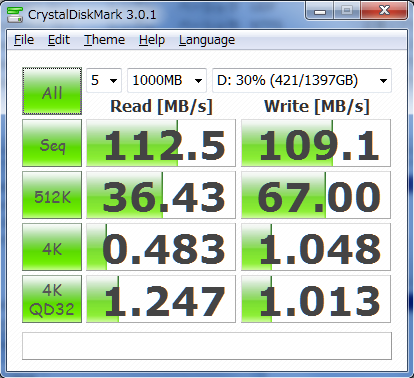Image resolution: width=414 pixels, height=378 pixels.
Task: Open the Help menu
Action: coord(152,40)
